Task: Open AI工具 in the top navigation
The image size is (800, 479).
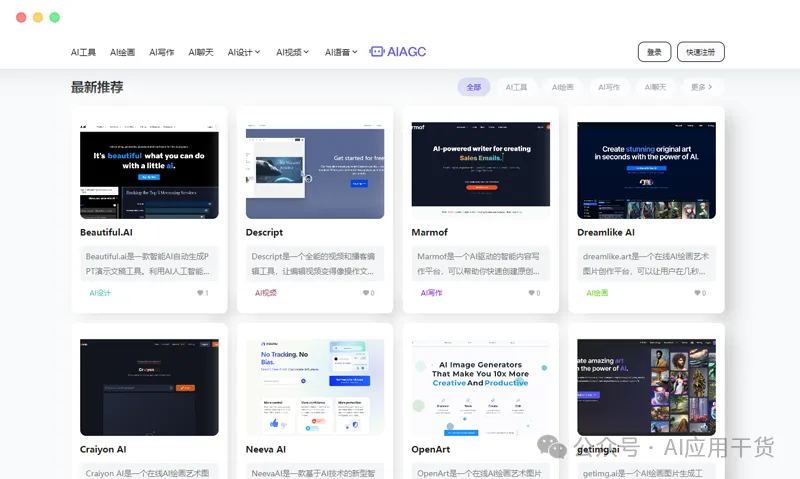Action: click(x=83, y=52)
